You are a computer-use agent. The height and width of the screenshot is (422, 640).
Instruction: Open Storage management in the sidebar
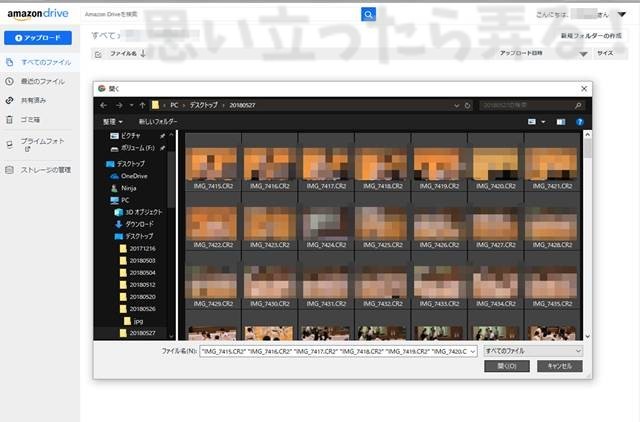(39, 170)
